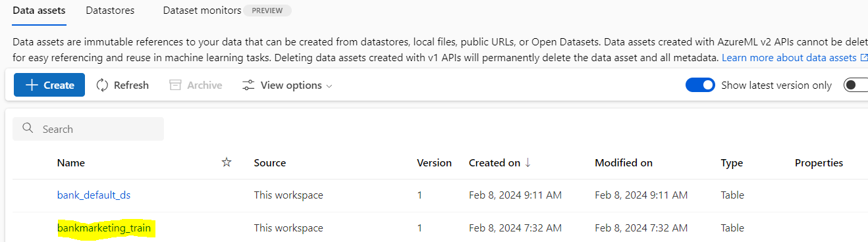Sort by the Modified on column header
Viewport: 868px width, 242px height.
pyautogui.click(x=624, y=163)
